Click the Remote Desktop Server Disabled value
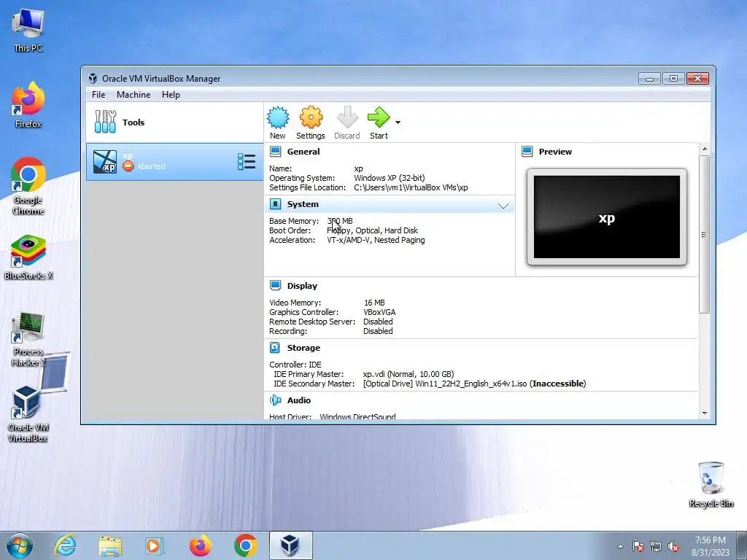Screen dimensions: 747x560 378,322
